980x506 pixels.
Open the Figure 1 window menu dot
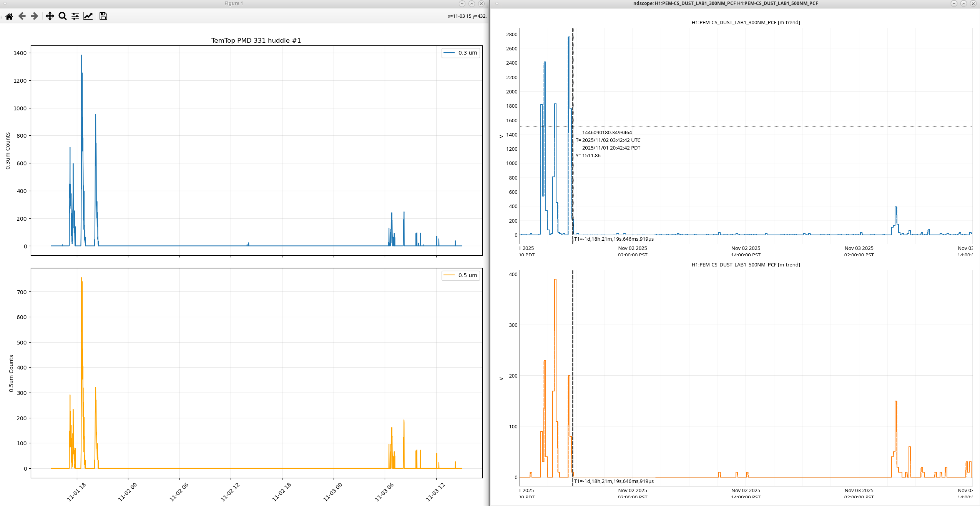(x=5, y=3)
